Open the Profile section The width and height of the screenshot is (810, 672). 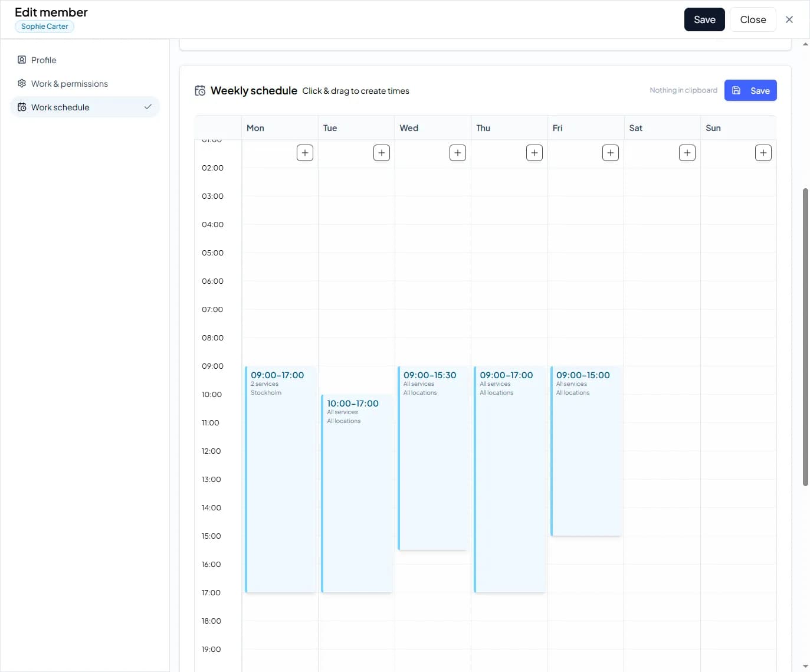(43, 60)
